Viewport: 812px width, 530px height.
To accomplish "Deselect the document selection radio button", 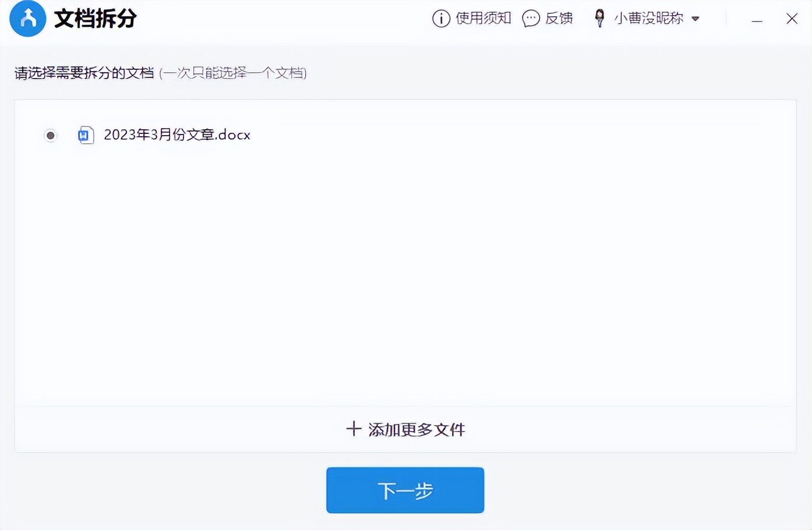I will (x=51, y=135).
